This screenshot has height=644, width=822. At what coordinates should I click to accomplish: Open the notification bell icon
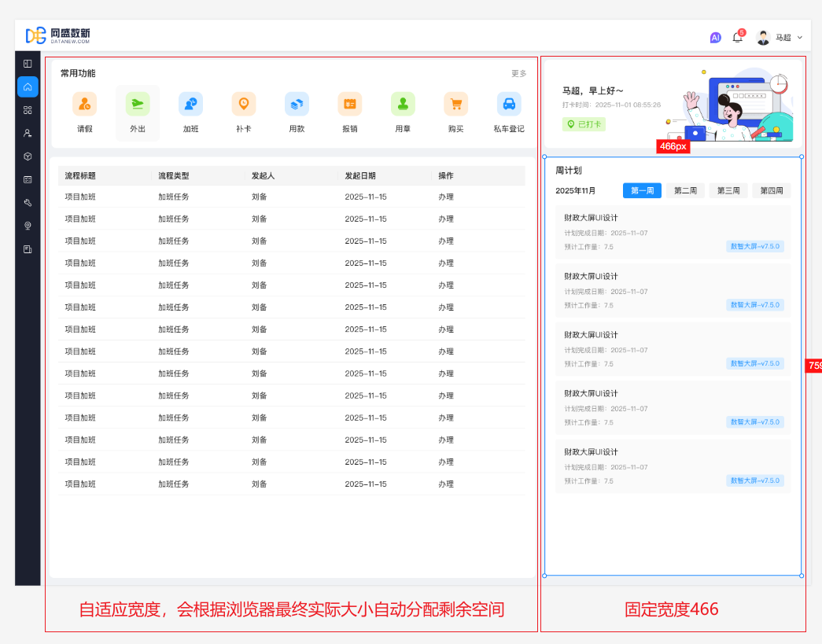(x=737, y=37)
